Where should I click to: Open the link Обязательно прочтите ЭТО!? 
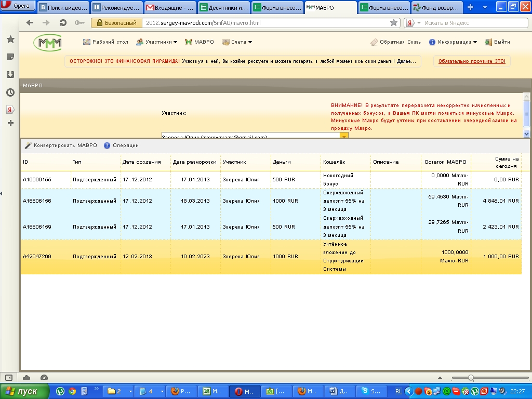click(472, 61)
